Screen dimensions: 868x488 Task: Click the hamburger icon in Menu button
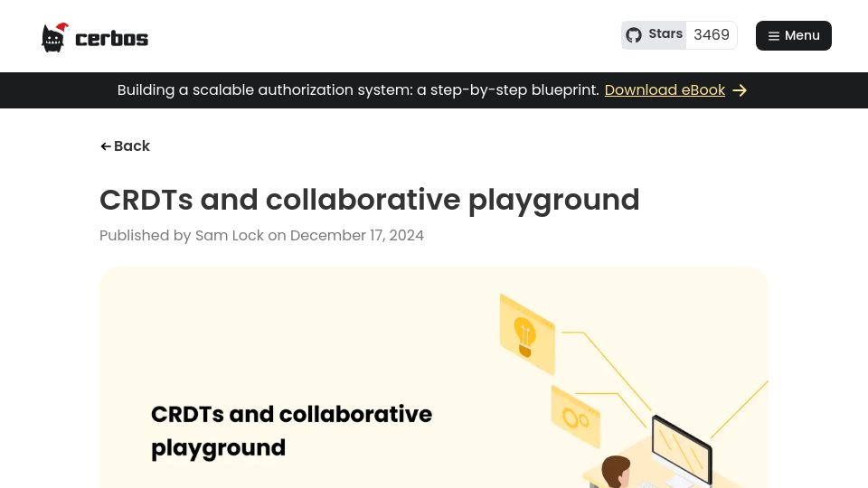(x=774, y=36)
